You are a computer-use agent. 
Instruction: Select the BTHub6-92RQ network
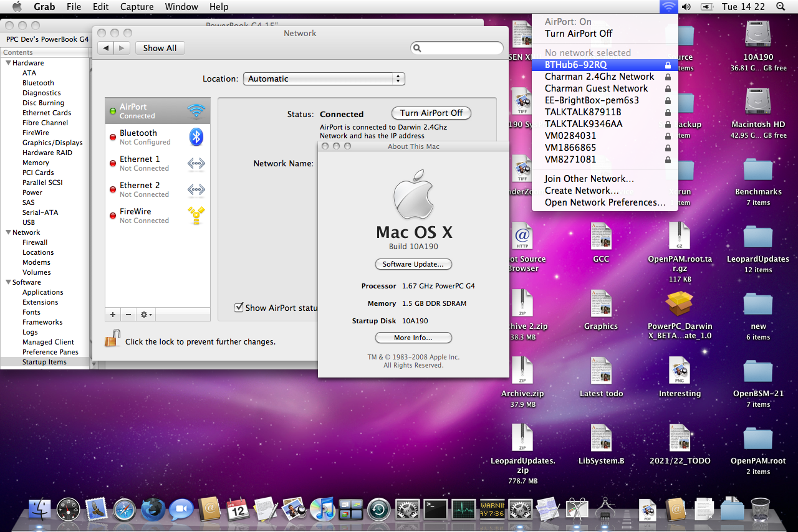tap(575, 65)
